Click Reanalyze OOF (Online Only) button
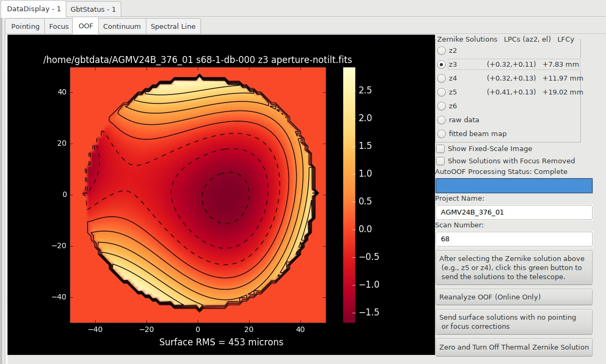 point(514,297)
